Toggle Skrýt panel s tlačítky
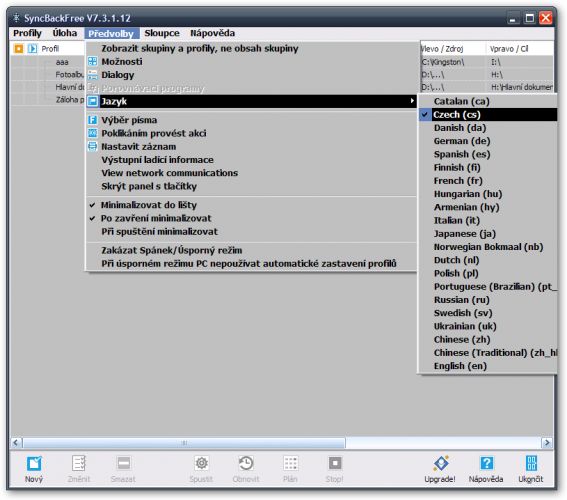Screen dimensions: 567x500 251,186
